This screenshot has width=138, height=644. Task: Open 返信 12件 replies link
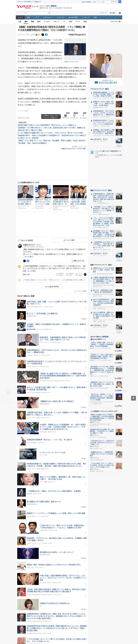26,274
